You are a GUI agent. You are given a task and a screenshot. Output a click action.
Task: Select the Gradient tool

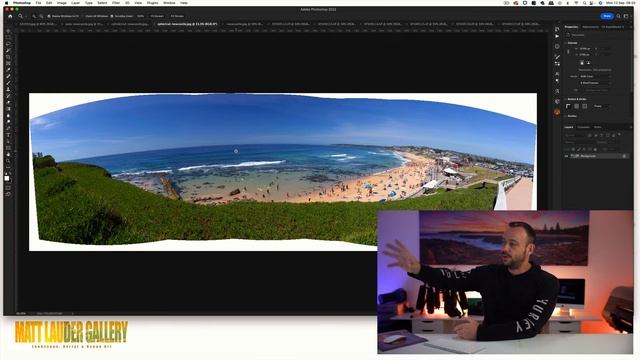[8, 109]
